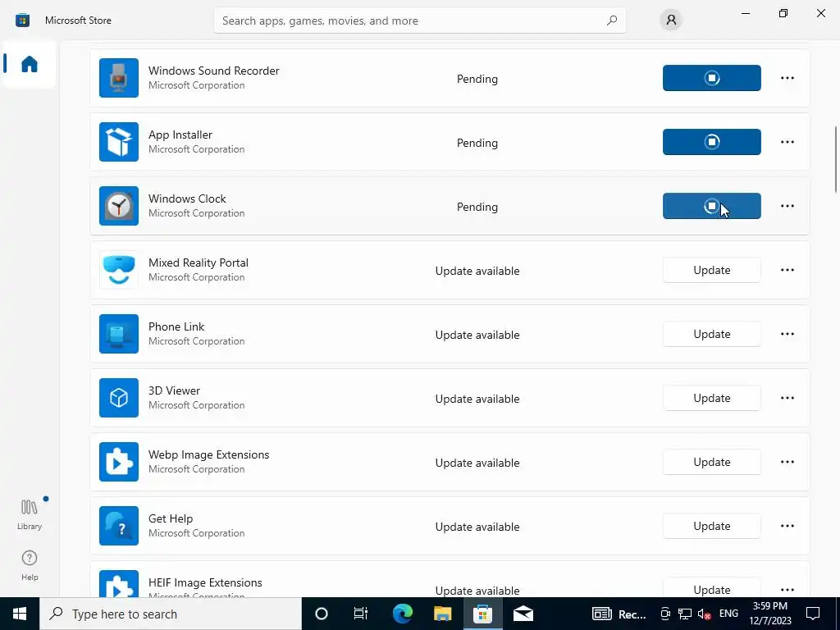Select the Mixed Reality Portal title
Image resolution: width=840 pixels, height=630 pixels.
tap(199, 262)
